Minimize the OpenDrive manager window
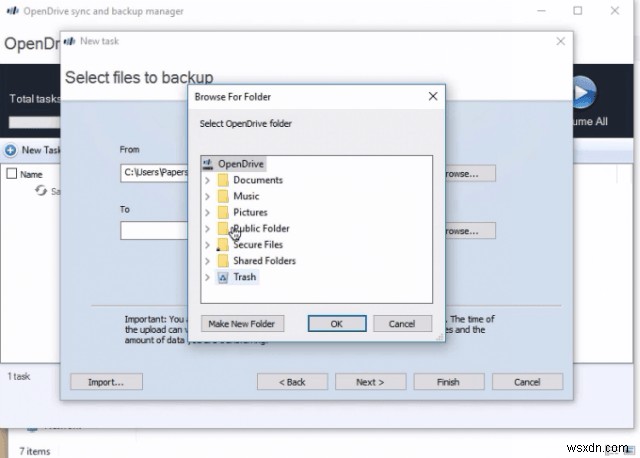 [x=541, y=11]
